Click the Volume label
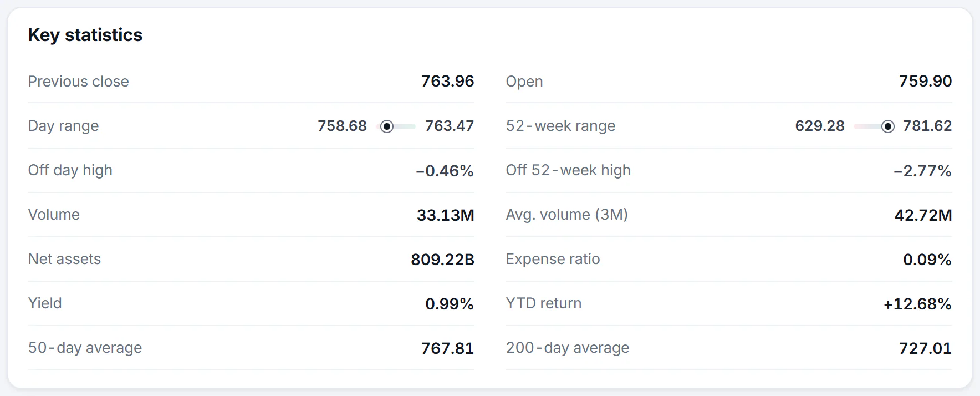Screen dimensions: 980x396 (x=54, y=215)
